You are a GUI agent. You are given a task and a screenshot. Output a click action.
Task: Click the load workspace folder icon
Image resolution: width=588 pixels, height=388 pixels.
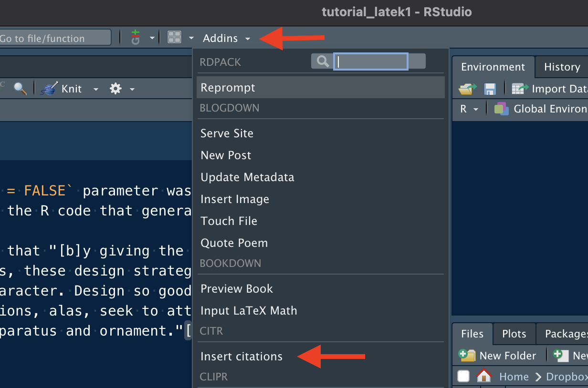467,89
